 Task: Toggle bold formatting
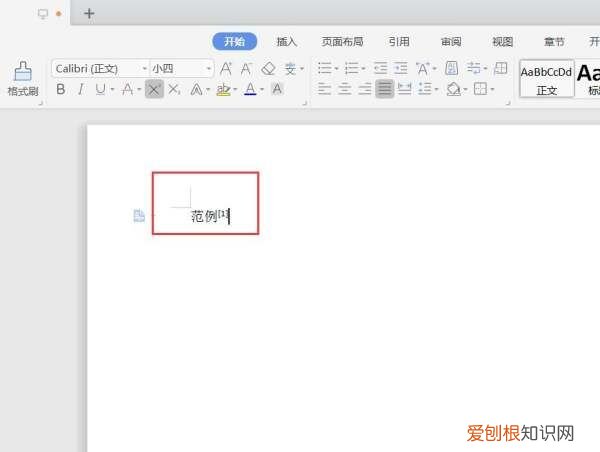(60, 89)
